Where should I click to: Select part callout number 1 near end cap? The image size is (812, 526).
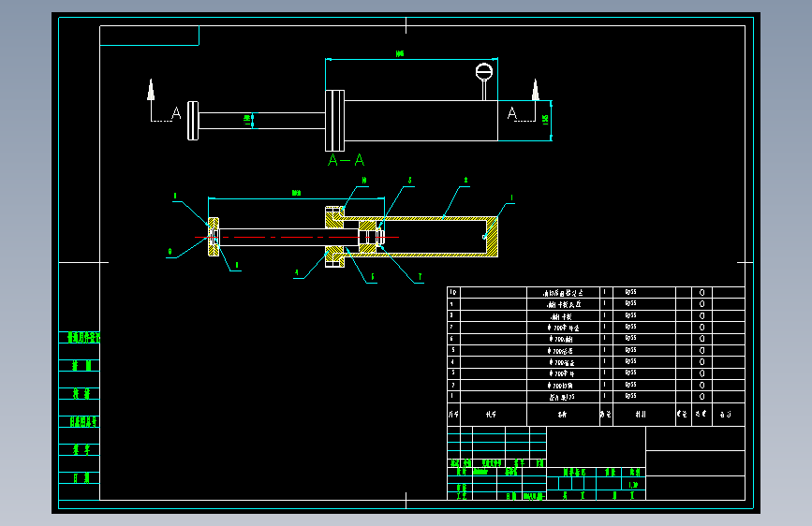[x=511, y=197]
